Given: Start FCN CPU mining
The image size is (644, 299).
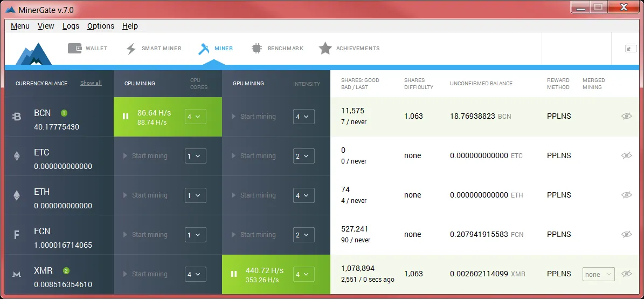Looking at the screenshot, I should click(x=146, y=235).
